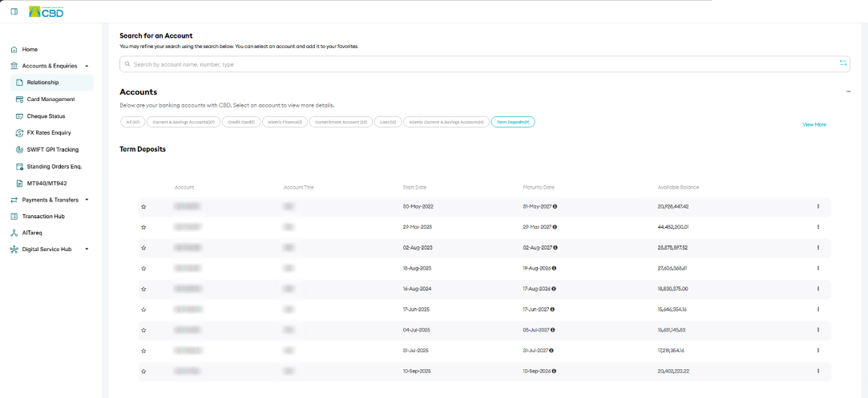
Task: Open actions menu for 20,402,222.22 row
Action: tap(818, 371)
